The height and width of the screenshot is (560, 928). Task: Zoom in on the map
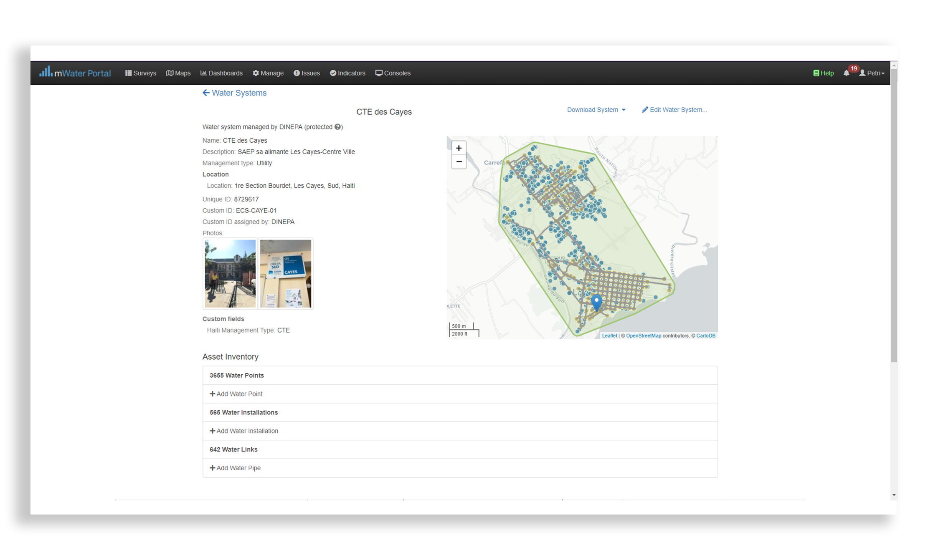point(459,148)
